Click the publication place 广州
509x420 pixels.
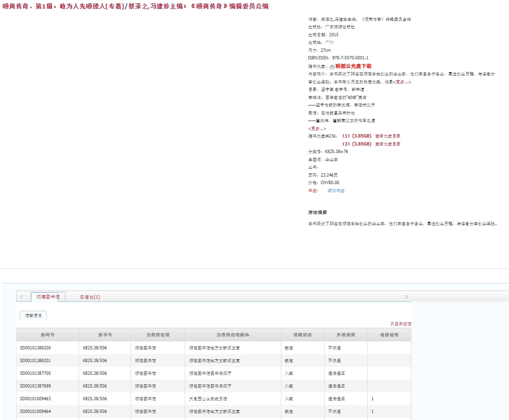pyautogui.click(x=329, y=42)
